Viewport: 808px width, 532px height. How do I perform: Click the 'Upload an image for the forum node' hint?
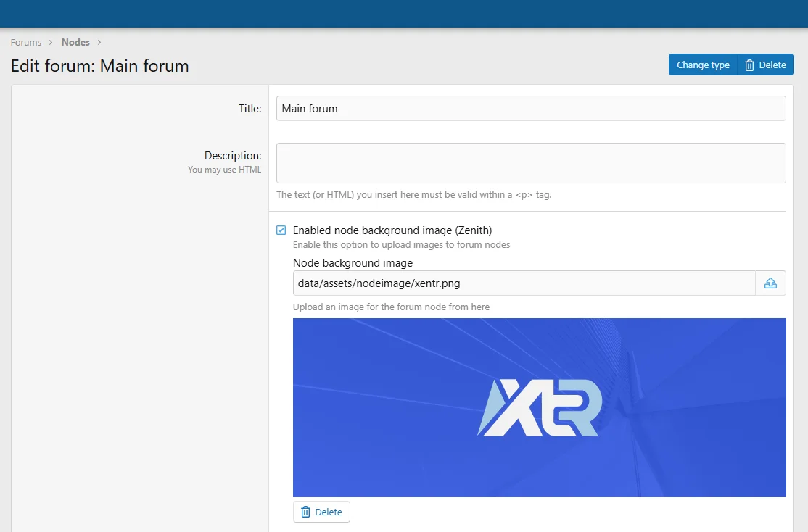pyautogui.click(x=391, y=307)
